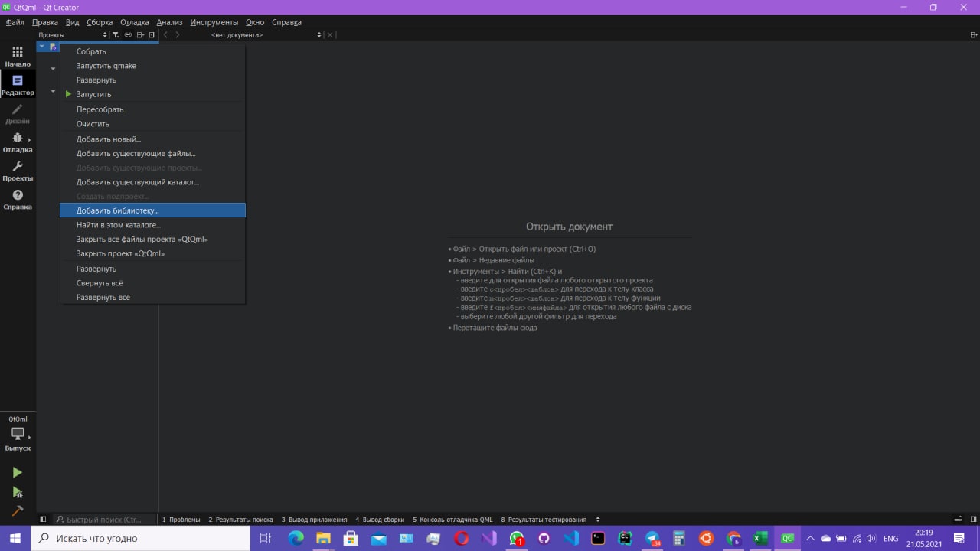The height and width of the screenshot is (551, 980).
Task: Select Свернуть всё in context menu
Action: coord(152,283)
